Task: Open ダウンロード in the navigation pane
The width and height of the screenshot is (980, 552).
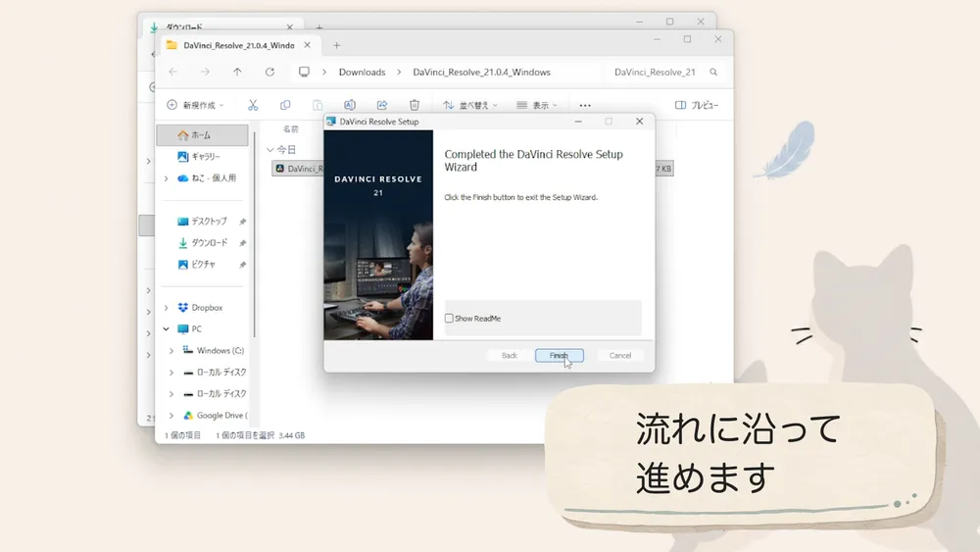Action: pyautogui.click(x=203, y=242)
